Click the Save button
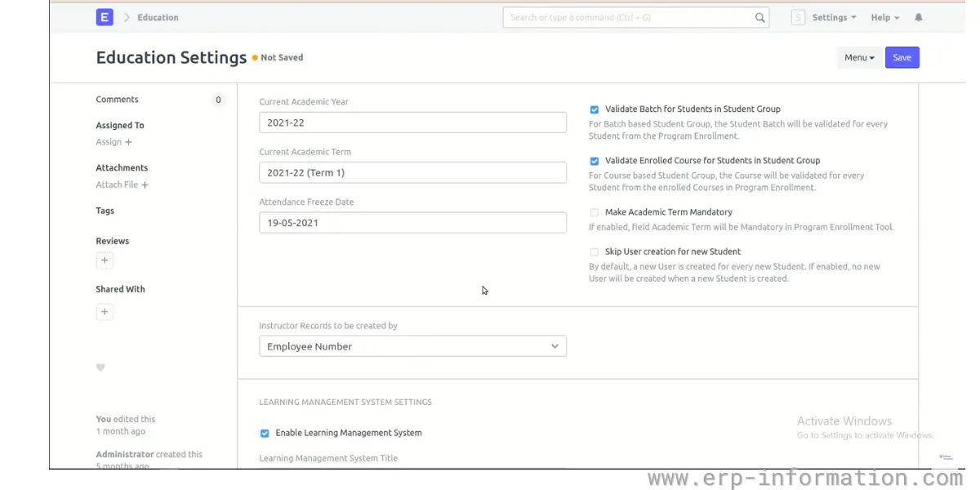Image resolution: width=980 pixels, height=490 pixels. pyautogui.click(x=902, y=57)
